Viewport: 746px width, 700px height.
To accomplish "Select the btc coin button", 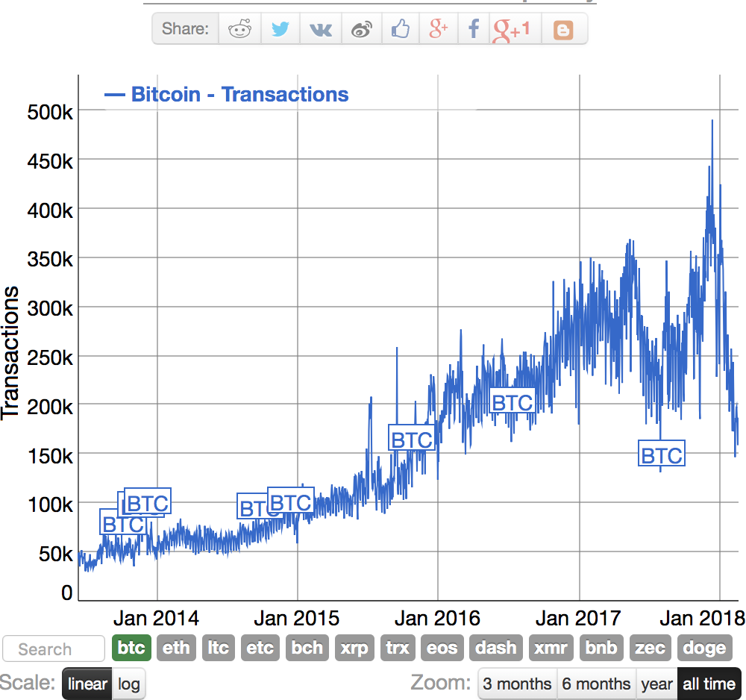I will (131, 648).
